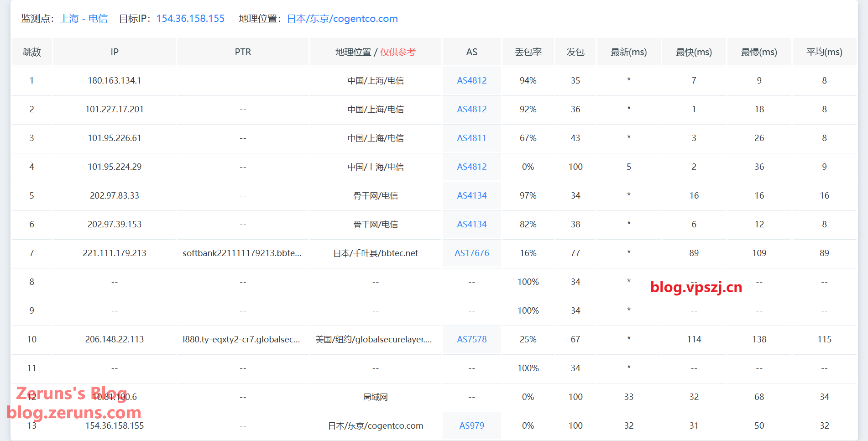Click the AS17676 link for softbank hop

coord(471,253)
